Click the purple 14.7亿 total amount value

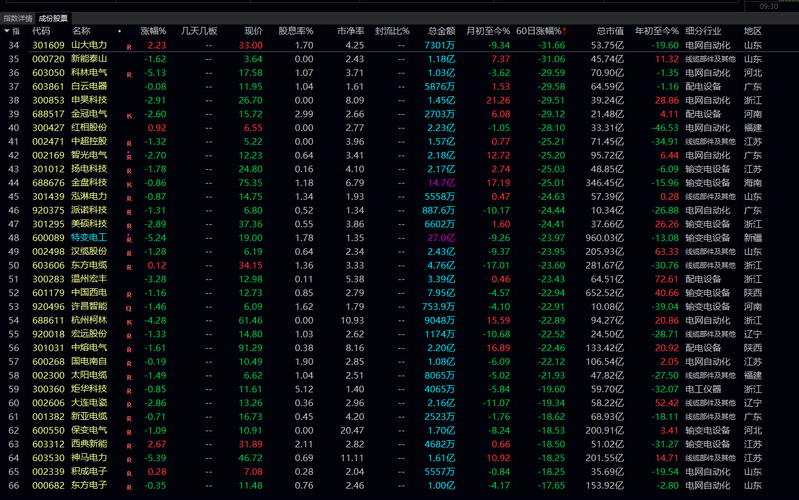point(441,182)
